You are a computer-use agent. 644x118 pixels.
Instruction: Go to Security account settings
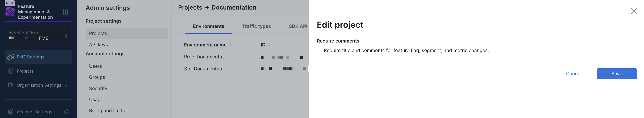[98, 88]
